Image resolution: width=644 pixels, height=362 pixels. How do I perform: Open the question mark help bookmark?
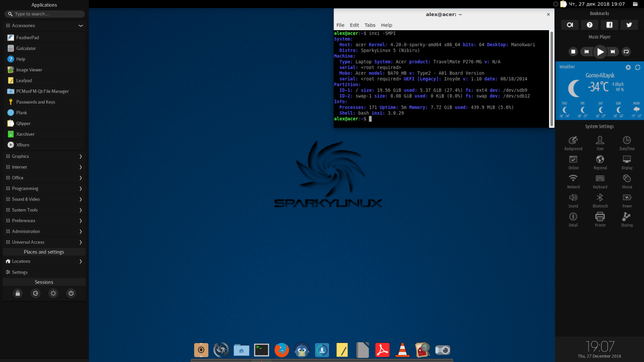590,25
